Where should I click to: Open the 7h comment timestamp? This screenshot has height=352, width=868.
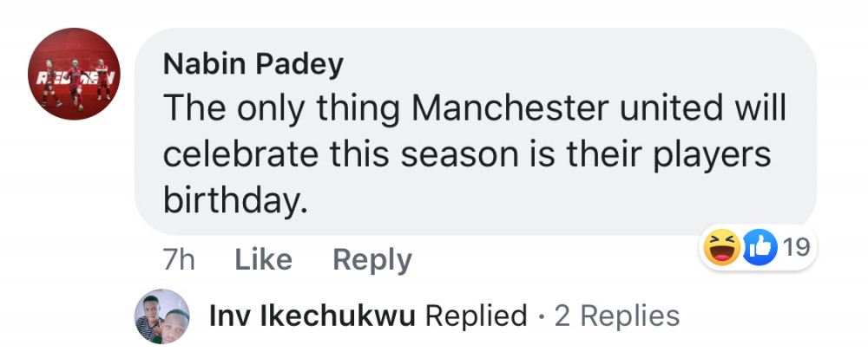[178, 259]
